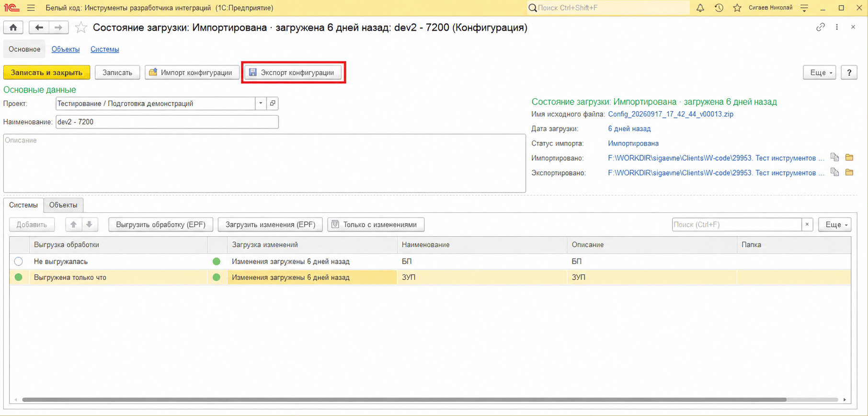Screen dimensions: 868x416
Task: Click Выгрузить обработку (EPF) button
Action: [160, 224]
